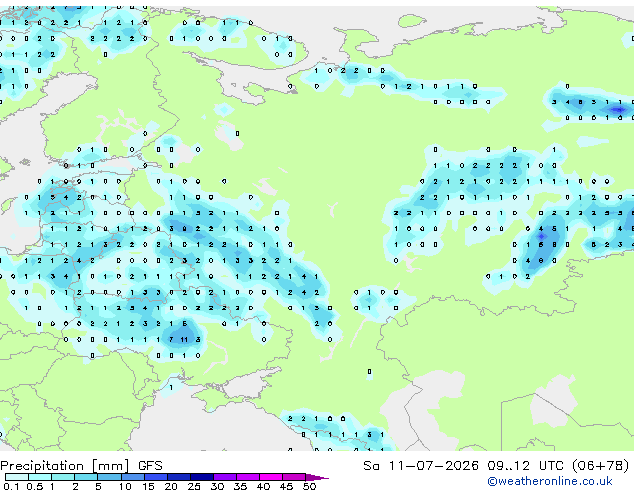Click the '10' legend scale label

125,486
